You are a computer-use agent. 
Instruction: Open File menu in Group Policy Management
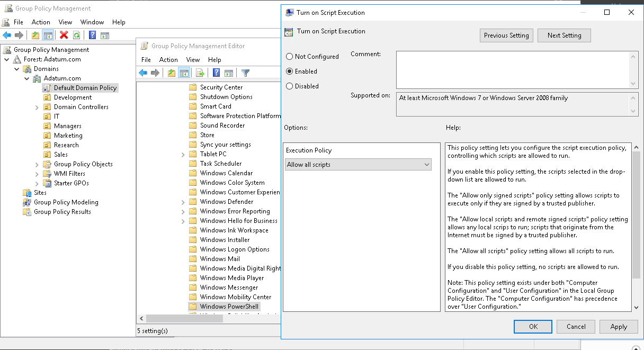click(19, 22)
